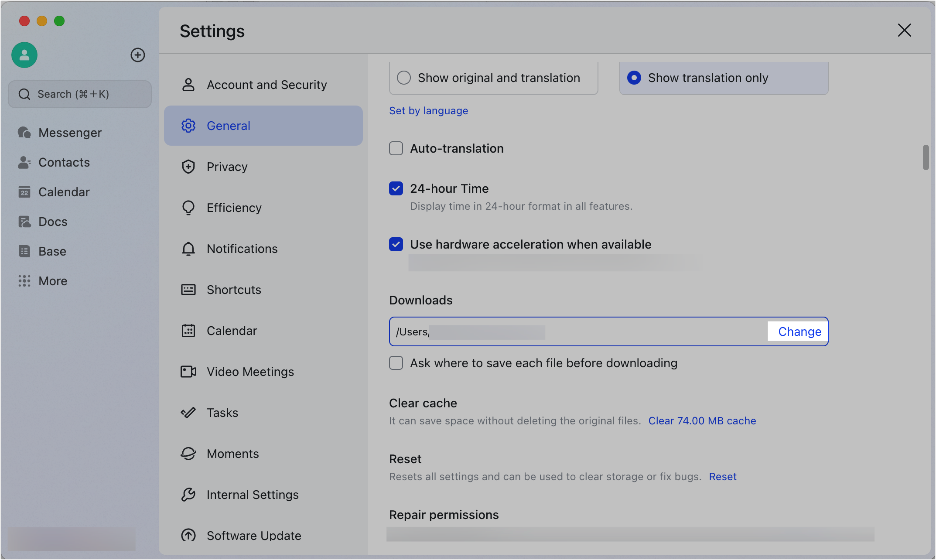The width and height of the screenshot is (936, 560).
Task: Open Contacts in the sidebar
Action: tap(64, 162)
